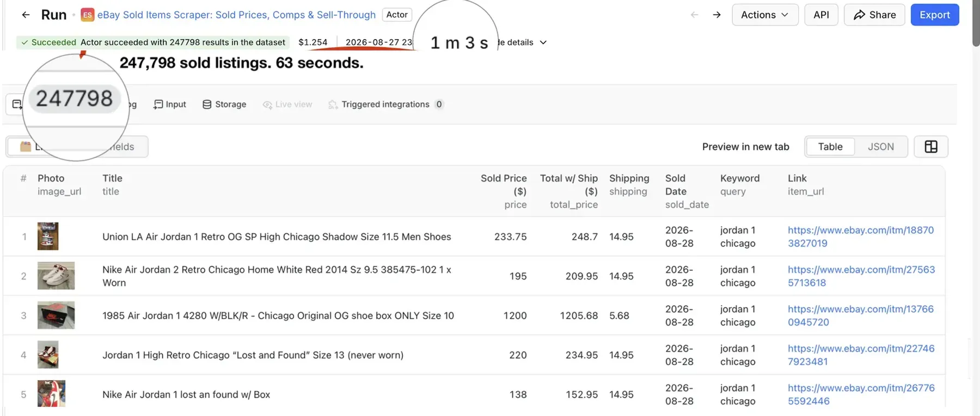Screen dimensions: 980x416
Task: Switch to JSON view
Action: 880,147
